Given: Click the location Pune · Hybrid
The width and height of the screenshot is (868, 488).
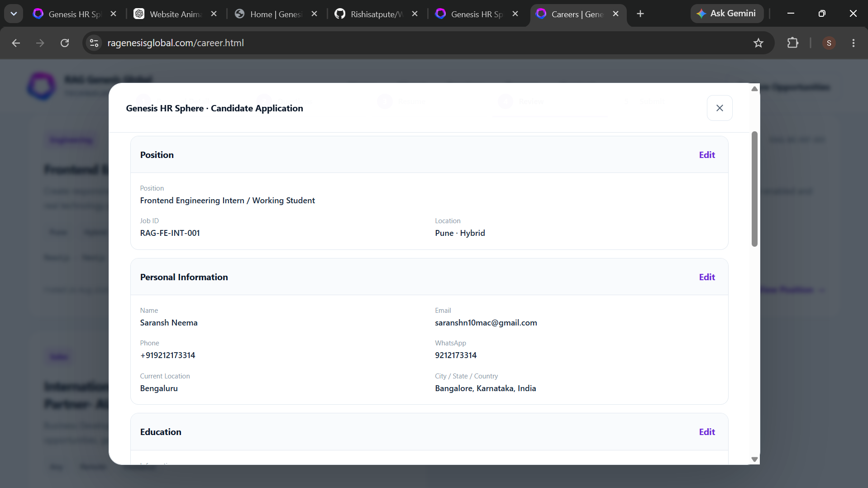Looking at the screenshot, I should [460, 233].
